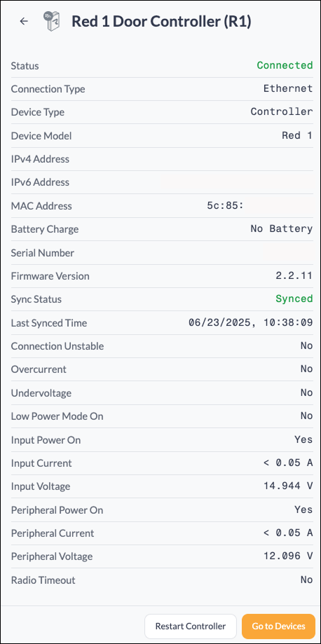Click the back arrow icon

tap(24, 21)
